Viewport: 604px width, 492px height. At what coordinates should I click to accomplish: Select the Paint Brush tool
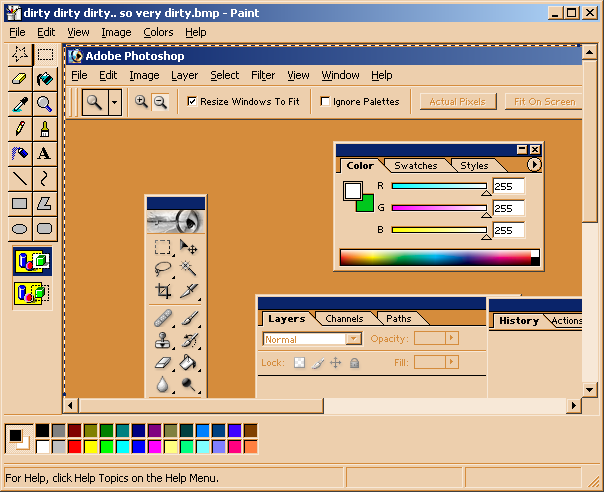coord(45,129)
